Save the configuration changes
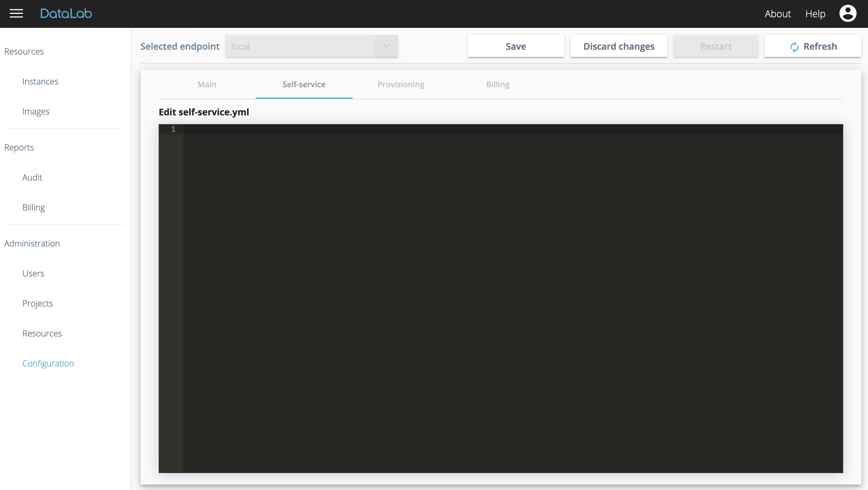Viewport: 868px width, 490px height. click(x=515, y=46)
